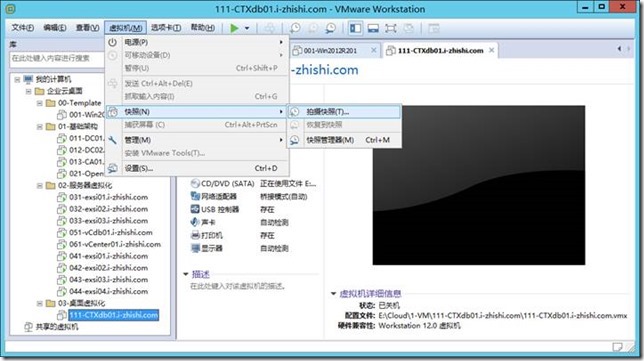Enter full screen mode via toolbar icon
The image size is (644, 361).
coord(391,28)
